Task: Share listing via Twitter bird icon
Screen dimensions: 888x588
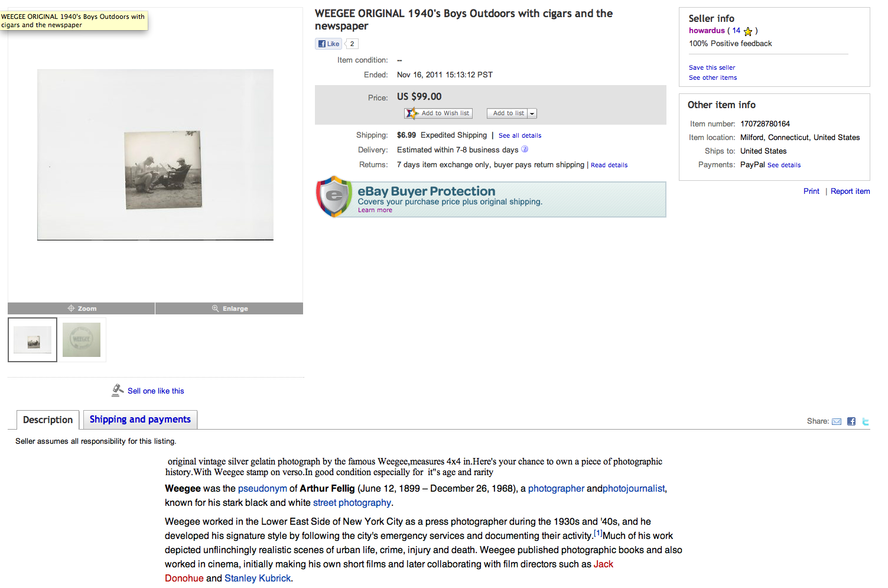Action: [866, 421]
